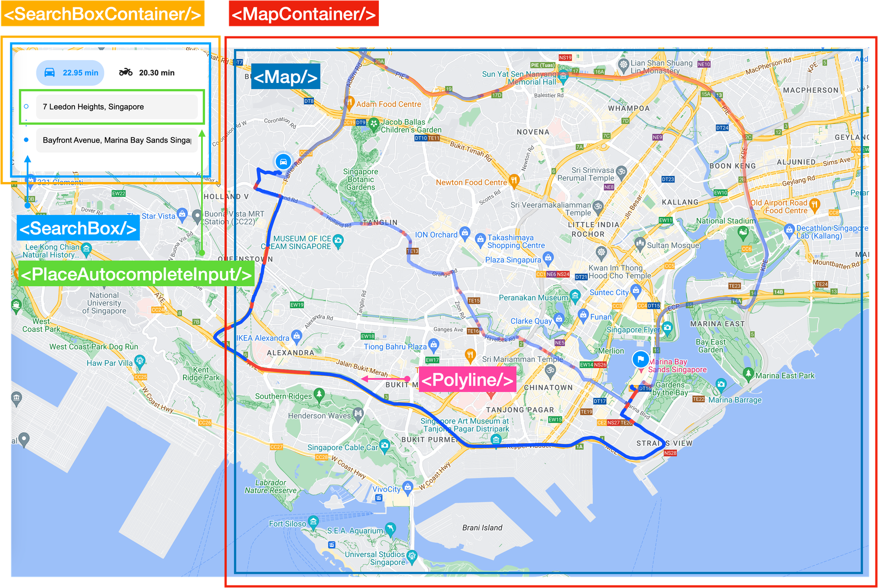Click the car route duration icon
Image resolution: width=878 pixels, height=588 pixels.
(x=49, y=72)
